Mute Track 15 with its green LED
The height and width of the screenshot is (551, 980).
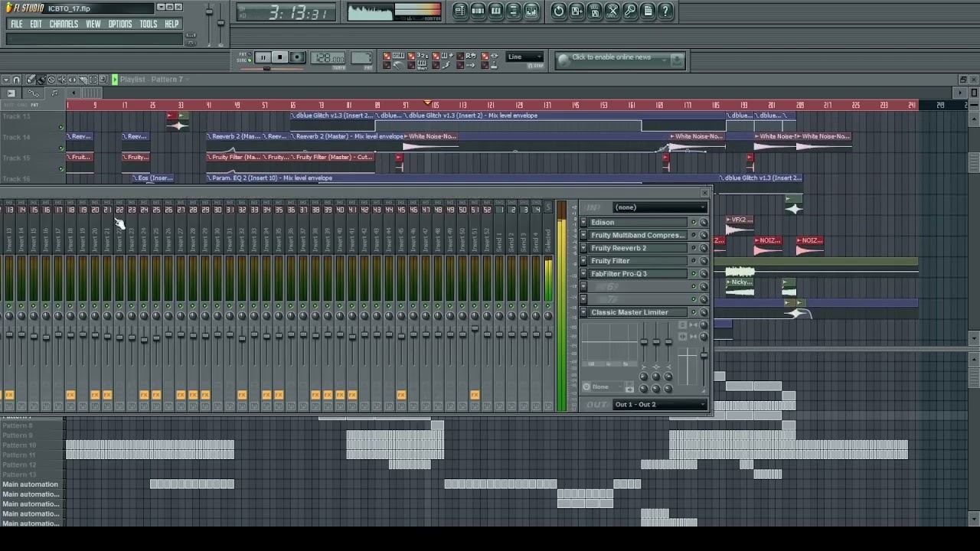point(61,169)
